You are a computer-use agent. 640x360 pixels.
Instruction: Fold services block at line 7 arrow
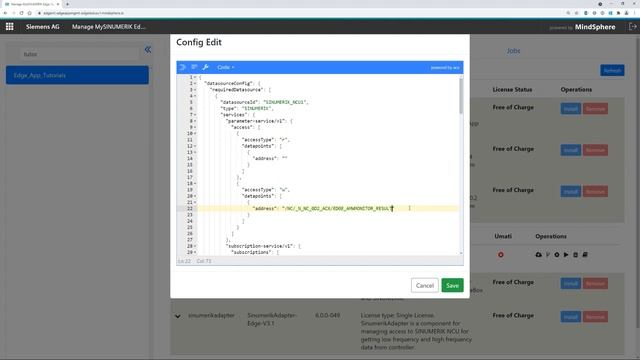click(195, 115)
